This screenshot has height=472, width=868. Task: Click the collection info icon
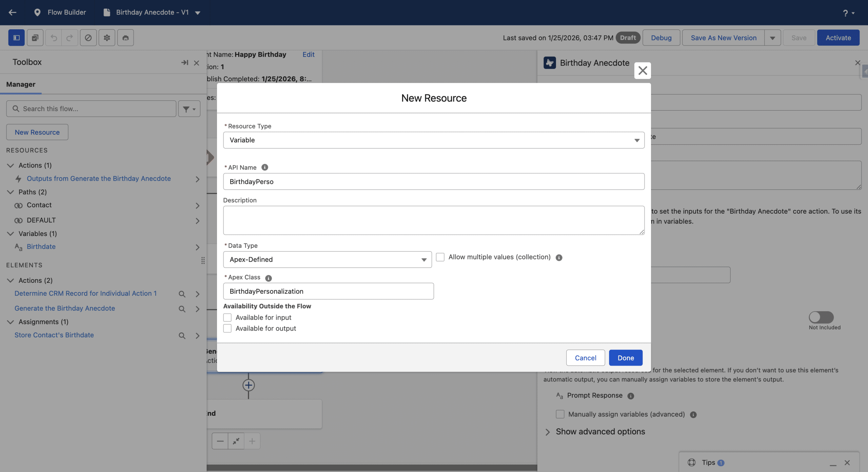pyautogui.click(x=559, y=258)
